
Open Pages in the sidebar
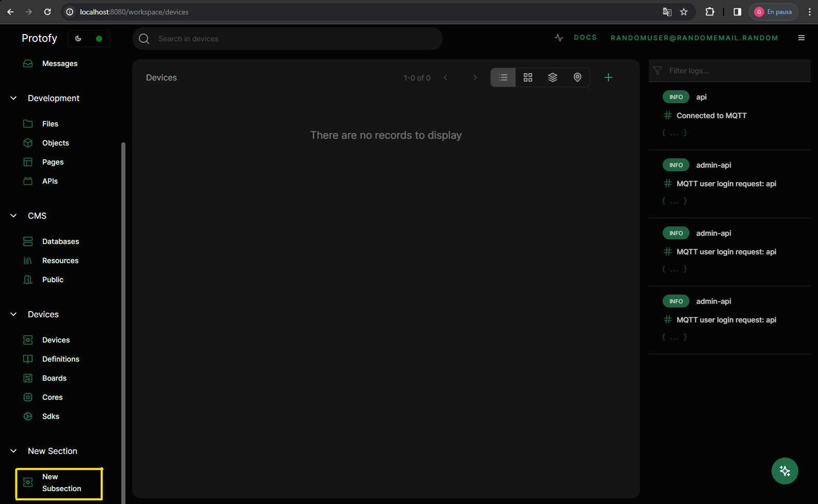(x=53, y=162)
